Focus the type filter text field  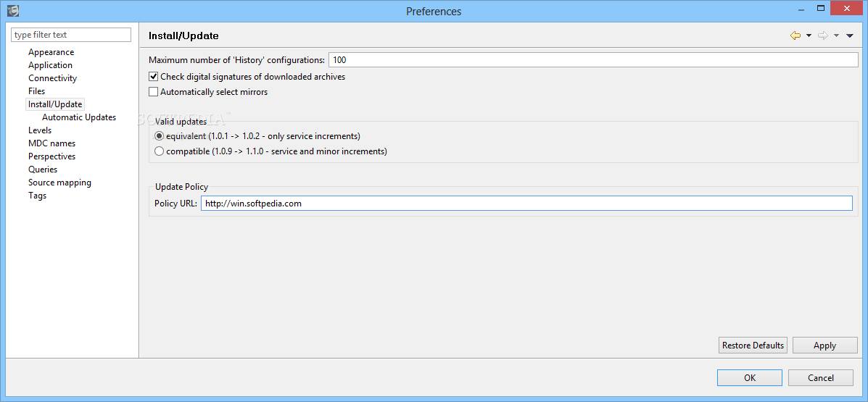(x=71, y=34)
